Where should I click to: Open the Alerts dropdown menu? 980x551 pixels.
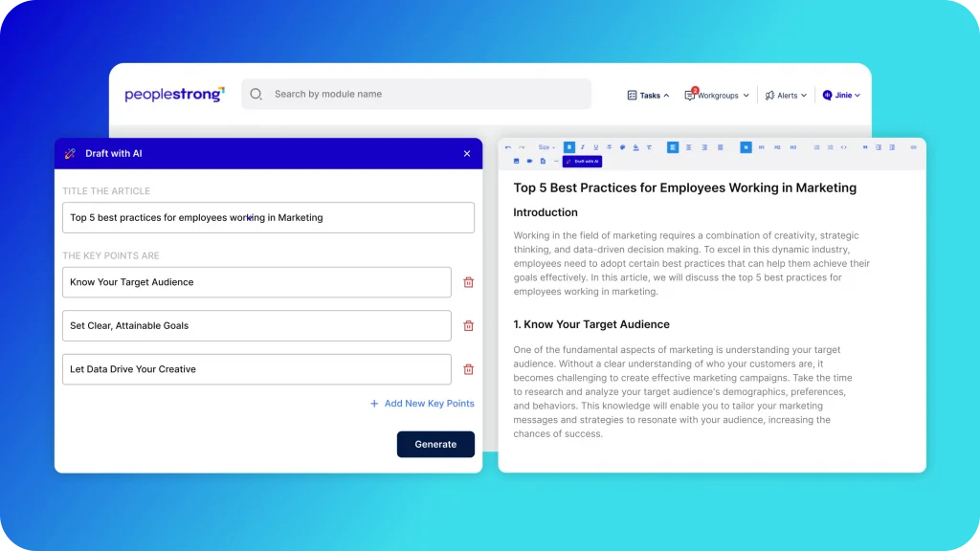click(x=786, y=96)
